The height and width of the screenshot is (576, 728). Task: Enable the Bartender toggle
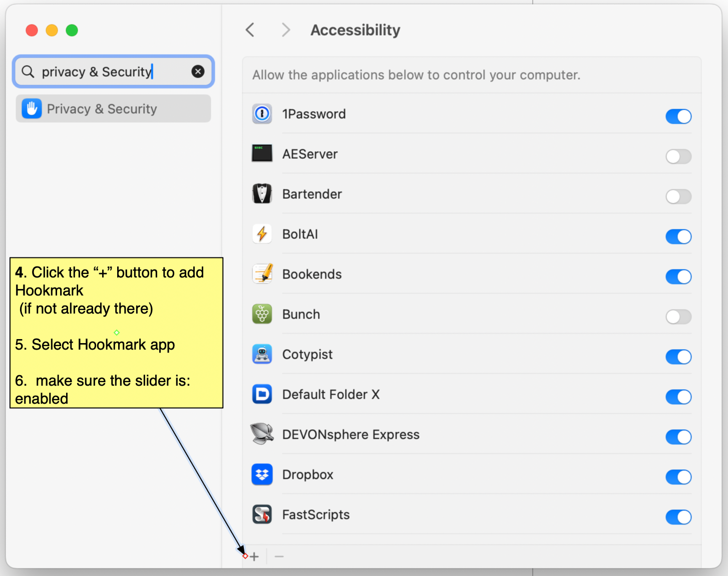[x=678, y=196]
